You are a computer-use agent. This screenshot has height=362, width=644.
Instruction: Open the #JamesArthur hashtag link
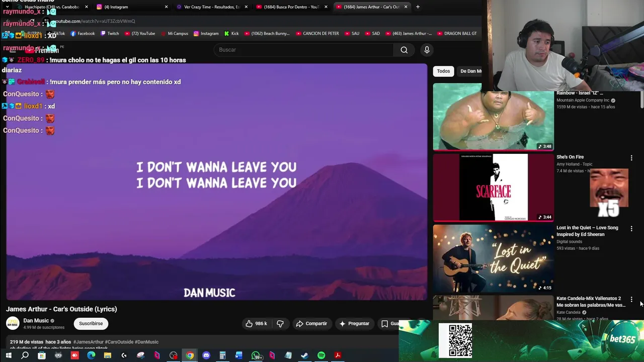[x=89, y=342]
